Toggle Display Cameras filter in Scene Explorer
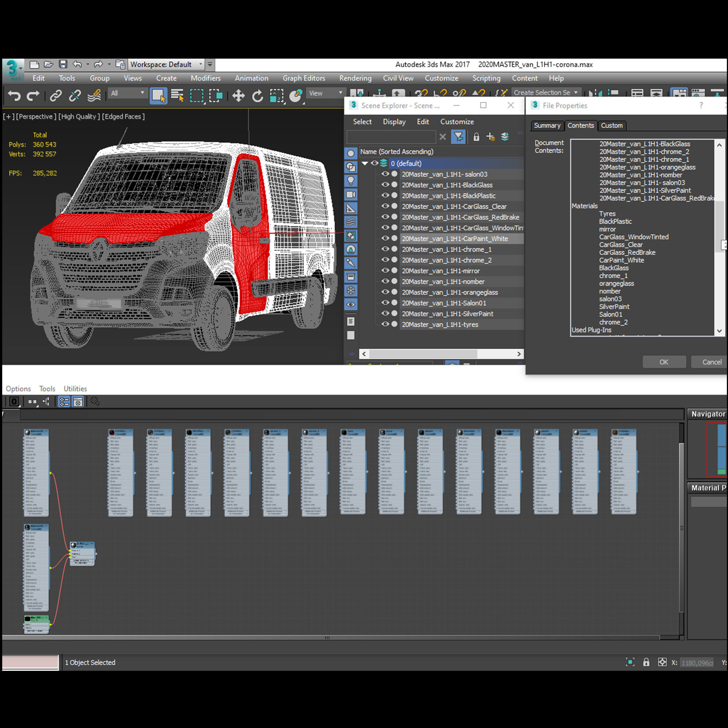Viewport: 728px width, 728px height. [x=351, y=194]
